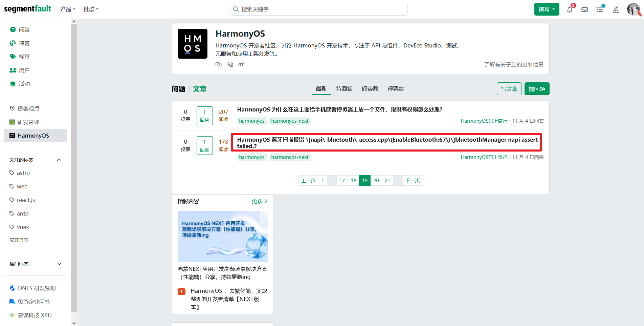
Task: Select the 得票数 sort tab
Action: pyautogui.click(x=396, y=89)
